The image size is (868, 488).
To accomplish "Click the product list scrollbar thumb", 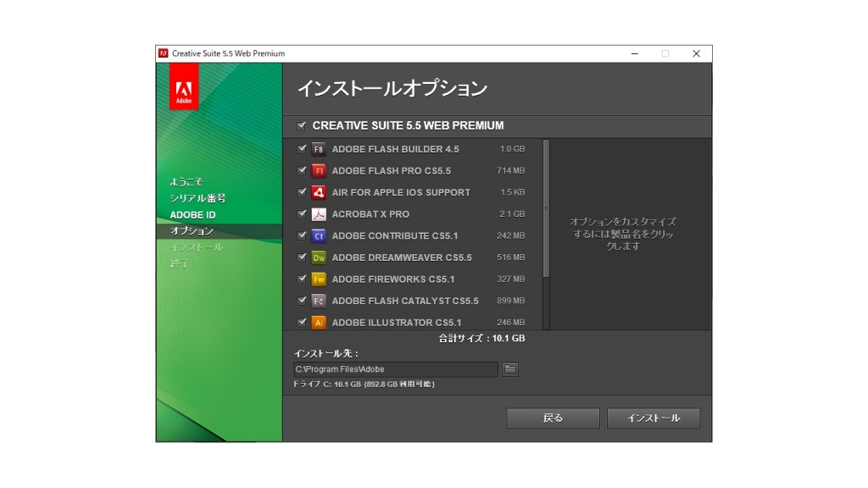I will click(x=547, y=208).
